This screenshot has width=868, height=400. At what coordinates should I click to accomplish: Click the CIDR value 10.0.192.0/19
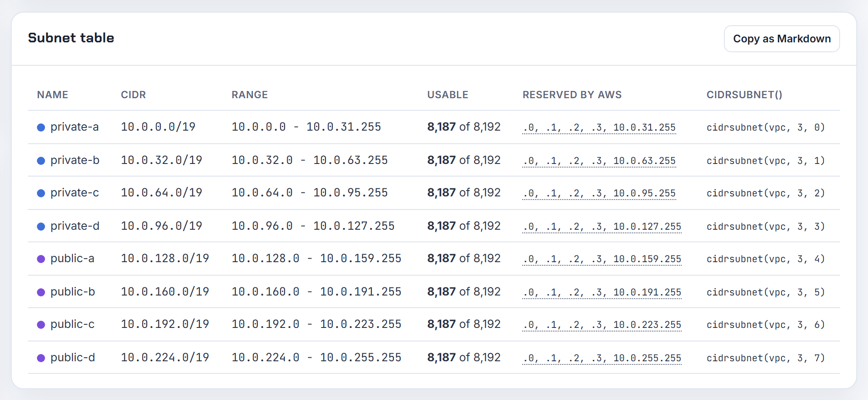pos(165,324)
